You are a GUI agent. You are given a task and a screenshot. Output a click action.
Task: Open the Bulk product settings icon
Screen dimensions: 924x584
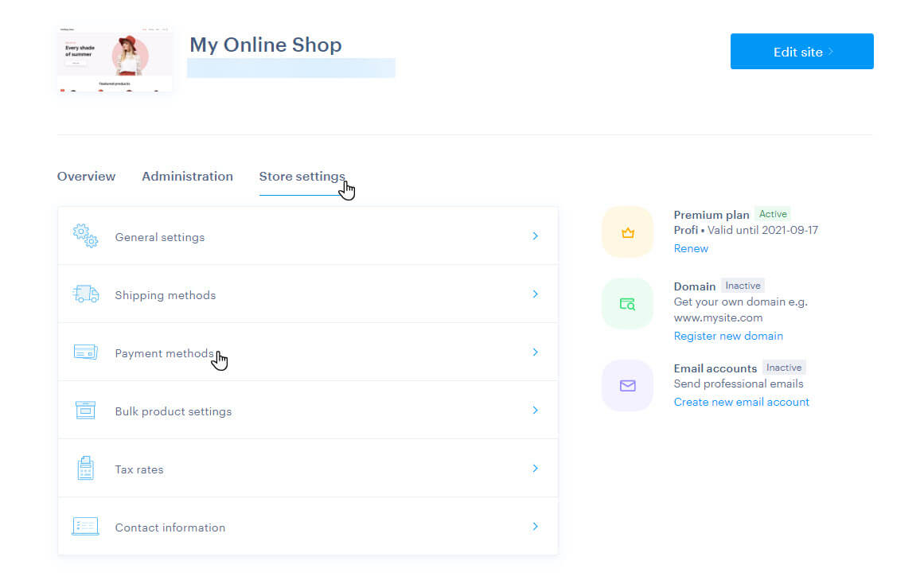85,410
